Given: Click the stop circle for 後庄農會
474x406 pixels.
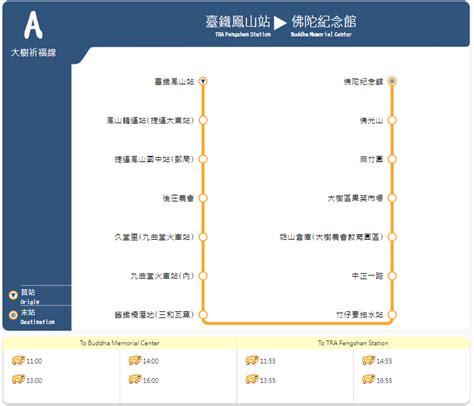Looking at the screenshot, I should tap(203, 198).
